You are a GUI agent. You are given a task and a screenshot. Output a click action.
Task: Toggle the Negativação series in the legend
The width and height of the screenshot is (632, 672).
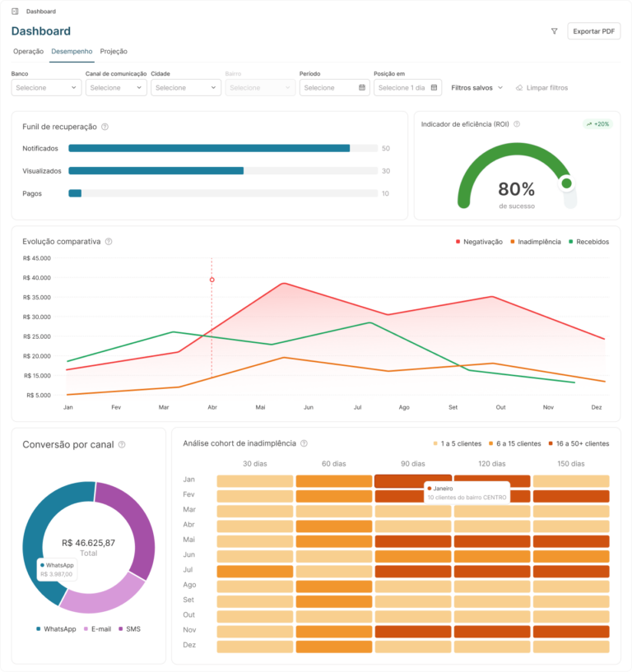(479, 242)
